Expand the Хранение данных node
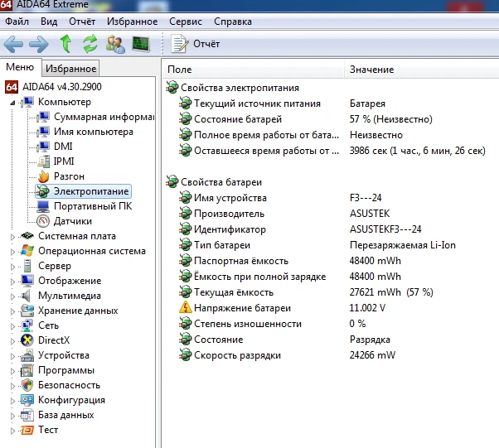499x448 pixels. pyautogui.click(x=12, y=311)
